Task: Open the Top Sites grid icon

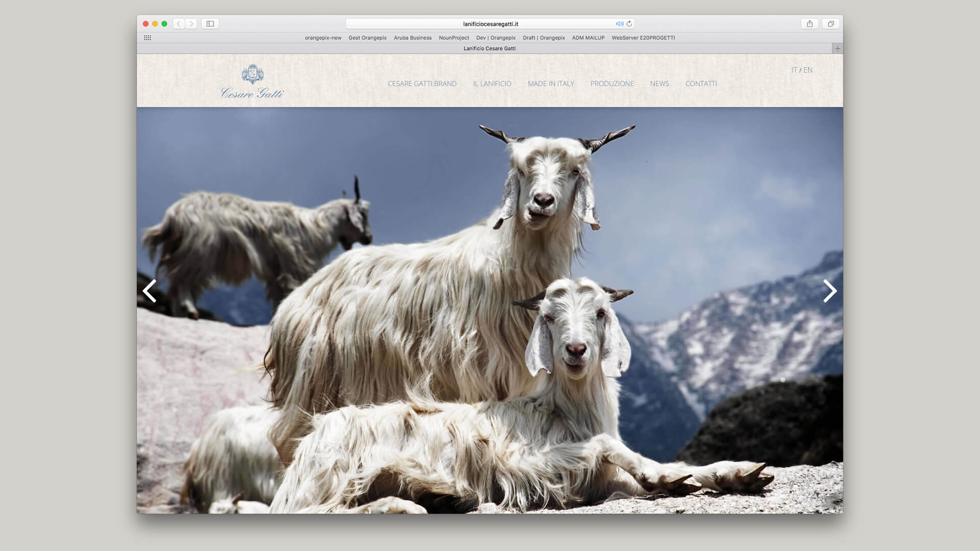Action: tap(148, 38)
